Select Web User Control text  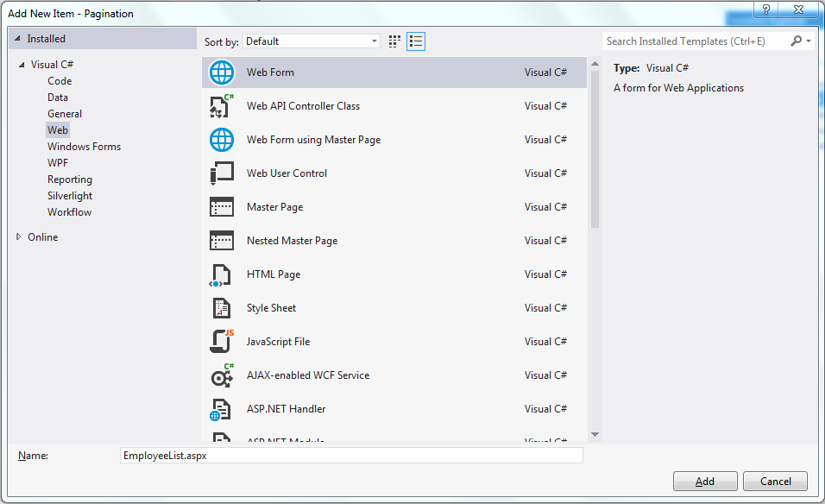pyautogui.click(x=287, y=173)
